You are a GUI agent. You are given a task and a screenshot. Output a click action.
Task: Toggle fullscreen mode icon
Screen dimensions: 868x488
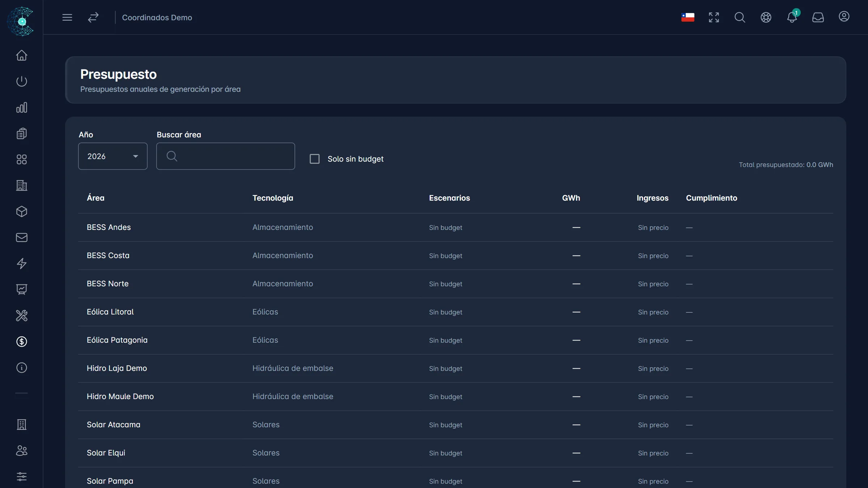point(714,17)
